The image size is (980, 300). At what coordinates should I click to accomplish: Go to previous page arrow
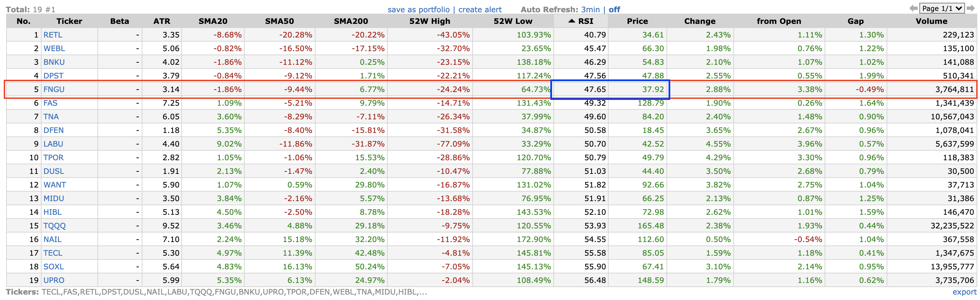pos(913,9)
